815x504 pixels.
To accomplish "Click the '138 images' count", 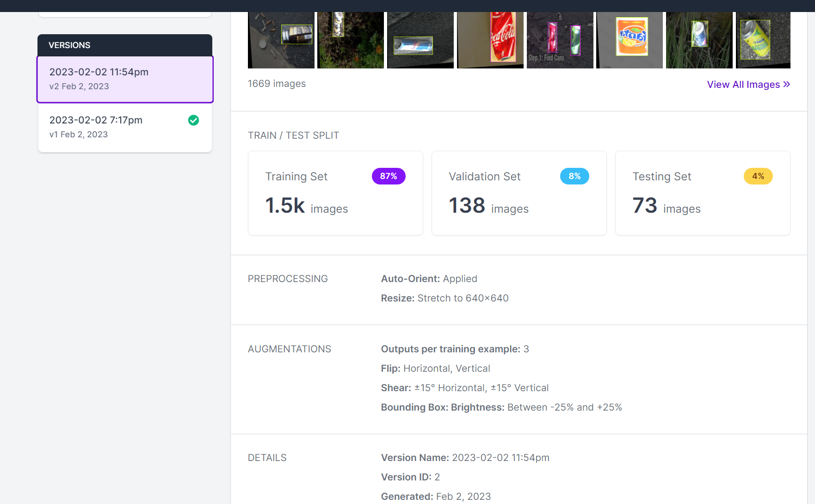I will click(x=488, y=206).
